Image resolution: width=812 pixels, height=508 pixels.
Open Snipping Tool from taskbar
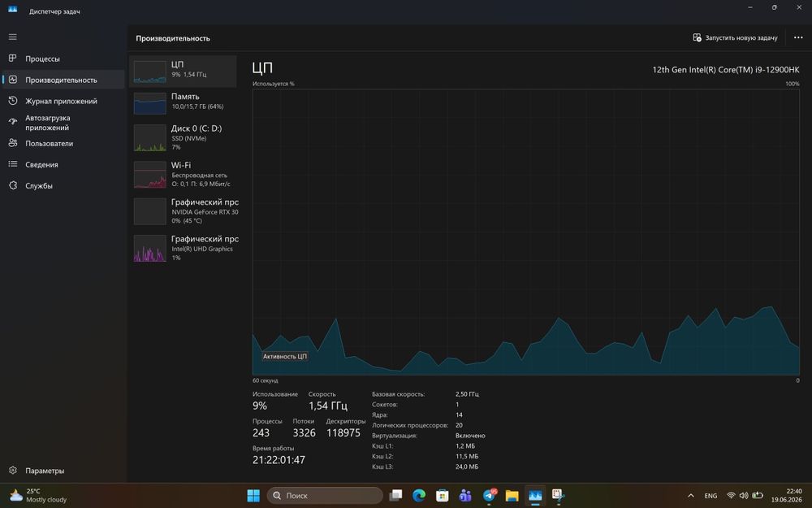click(558, 496)
